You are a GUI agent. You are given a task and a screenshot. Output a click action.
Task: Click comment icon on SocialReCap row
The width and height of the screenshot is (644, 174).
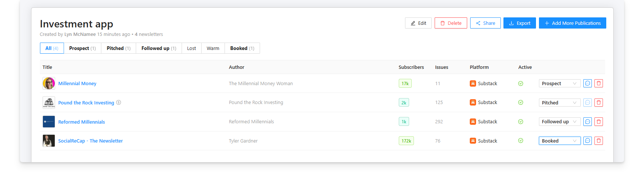[x=587, y=141]
